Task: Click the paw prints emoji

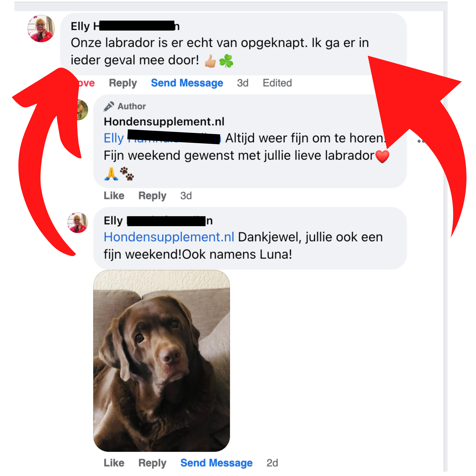Action: point(127,174)
